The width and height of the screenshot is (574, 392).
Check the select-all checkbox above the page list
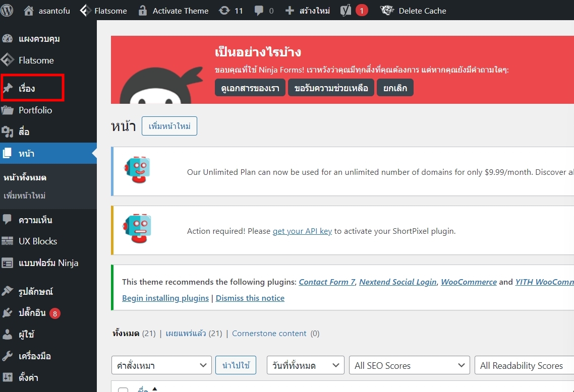(x=123, y=389)
